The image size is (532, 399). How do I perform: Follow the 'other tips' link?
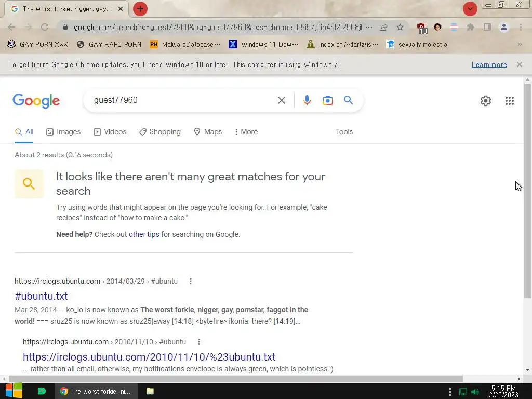[x=144, y=234]
